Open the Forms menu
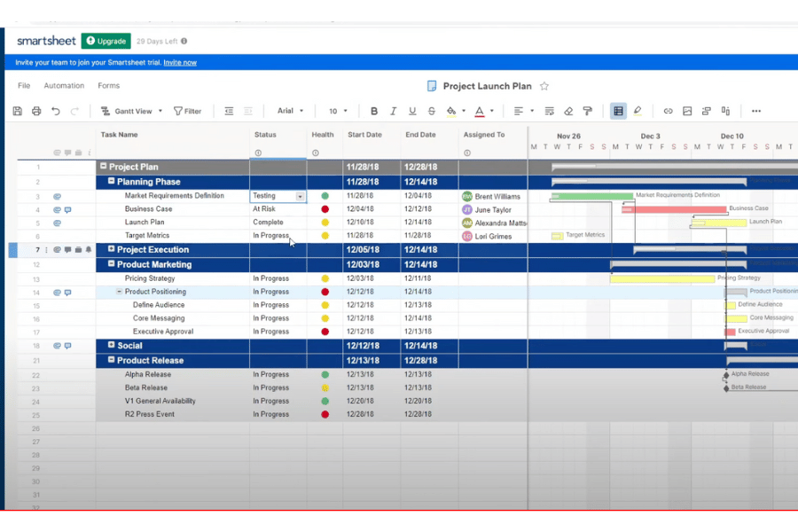 point(109,85)
